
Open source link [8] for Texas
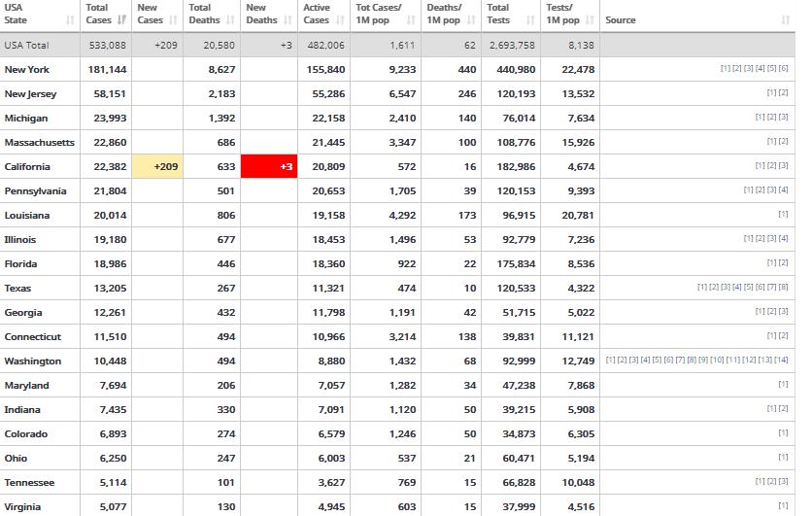tap(783, 289)
